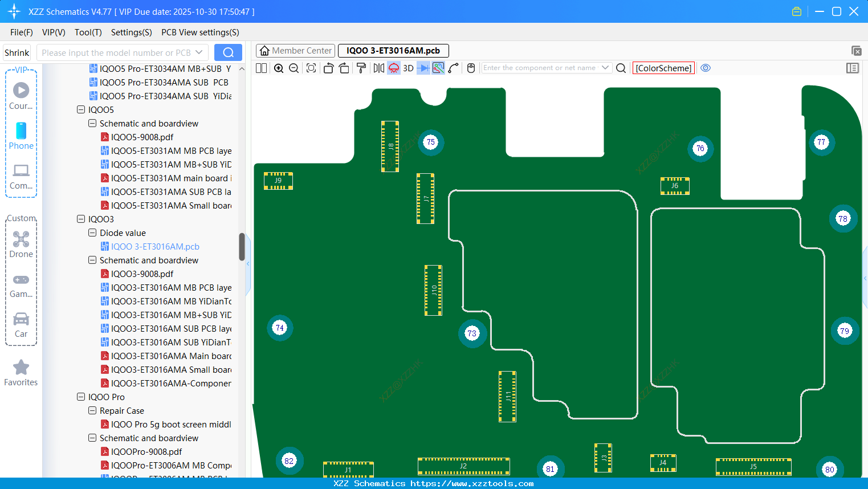
Task: Collapse the IQOO3 tree node
Action: [81, 219]
